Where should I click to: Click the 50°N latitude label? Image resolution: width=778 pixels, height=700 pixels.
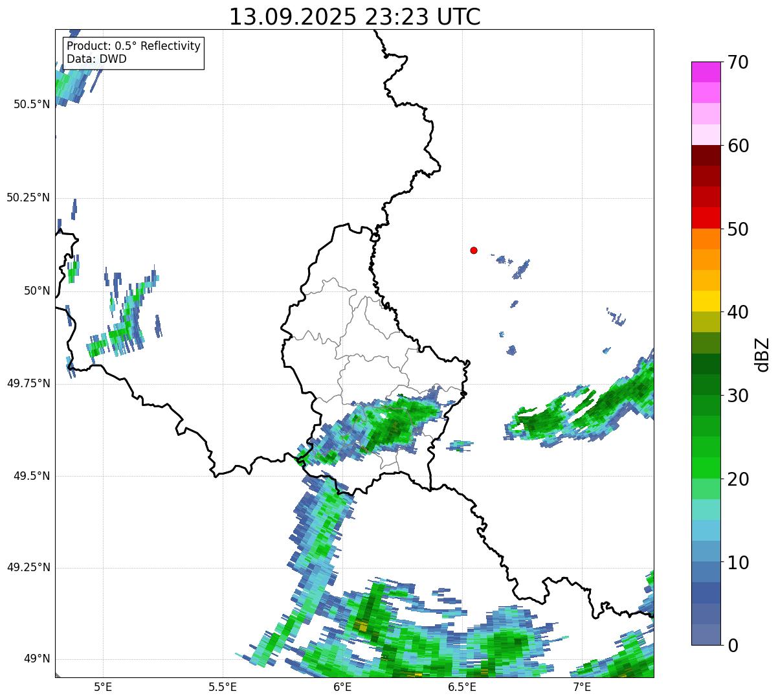tap(37, 291)
